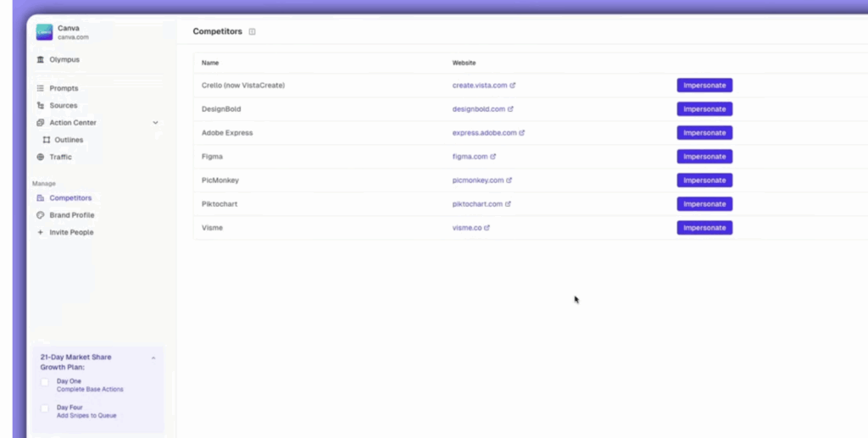Collapse the Action Center chevron

155,123
